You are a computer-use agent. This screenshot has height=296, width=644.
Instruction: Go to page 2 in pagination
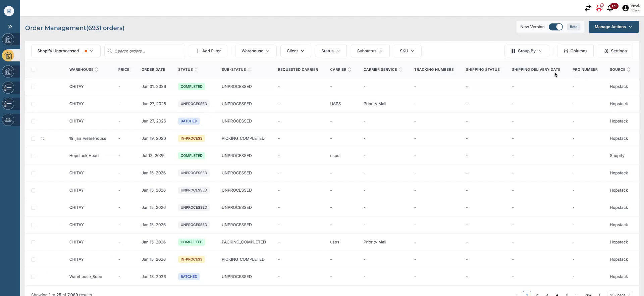(537, 294)
